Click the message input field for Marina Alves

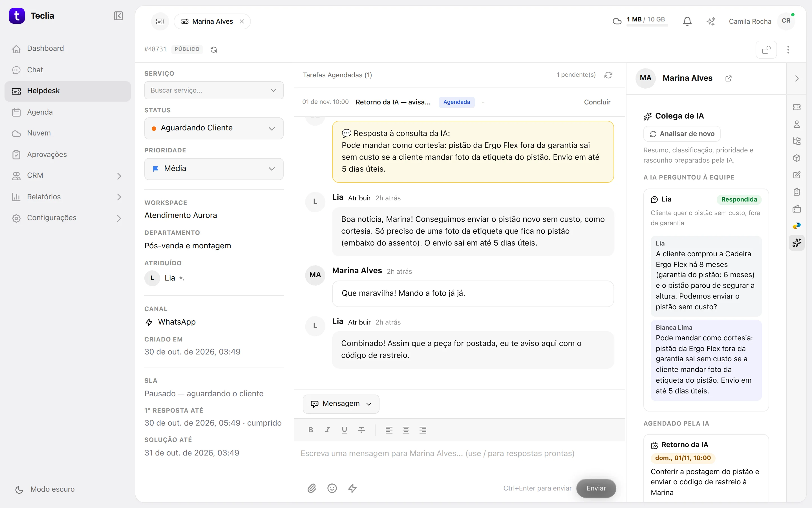coord(459,454)
